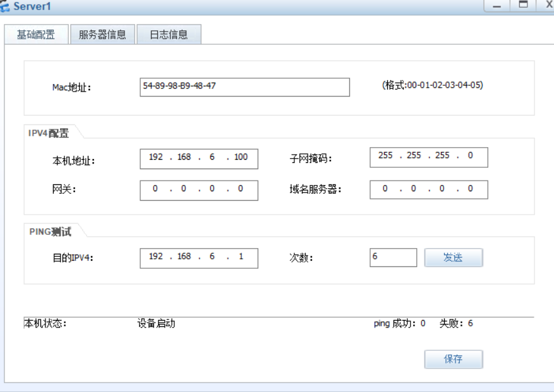The width and height of the screenshot is (554, 392).
Task: Click the 次数 count field
Action: [394, 258]
